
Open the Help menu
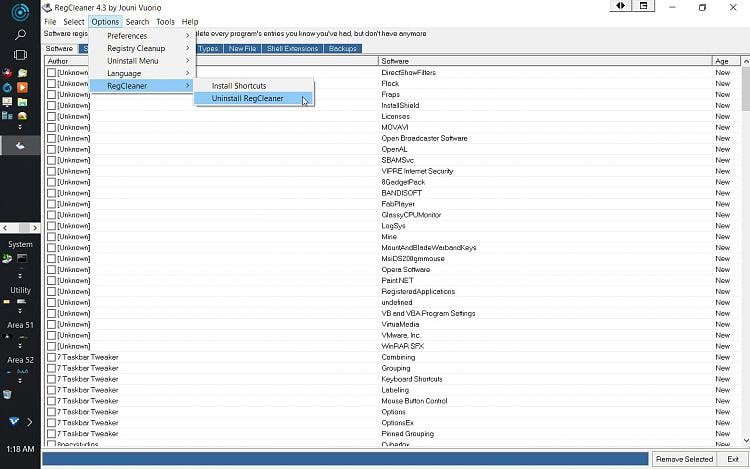pos(190,22)
